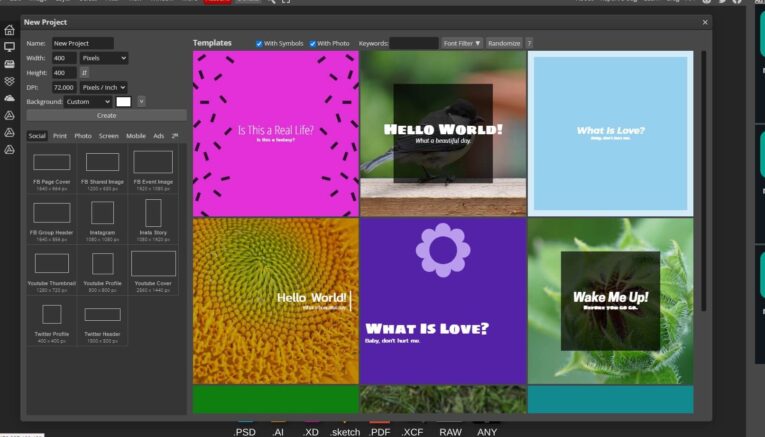765x437 pixels.
Task: Click the templates list vertical scrollbar
Action: tap(703, 180)
